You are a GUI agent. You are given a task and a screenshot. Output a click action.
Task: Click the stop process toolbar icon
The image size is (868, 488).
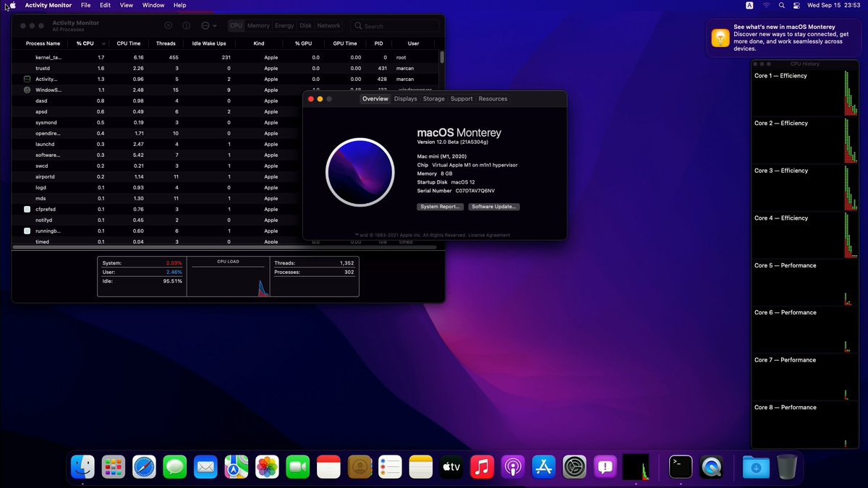click(x=169, y=25)
